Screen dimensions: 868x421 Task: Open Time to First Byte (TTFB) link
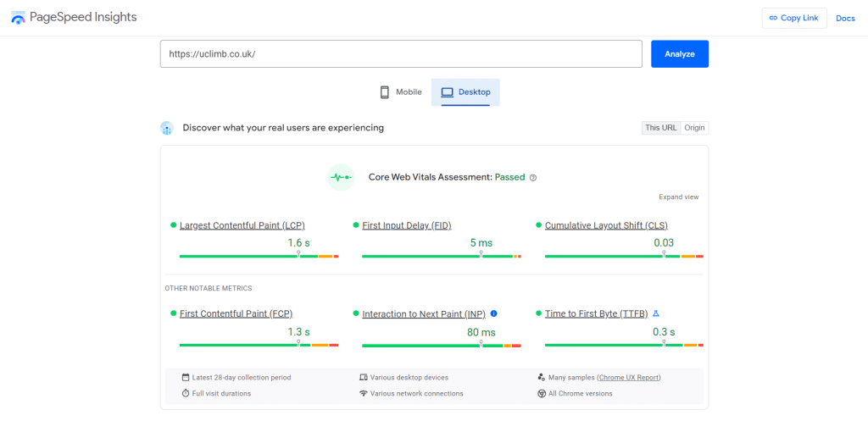(597, 313)
